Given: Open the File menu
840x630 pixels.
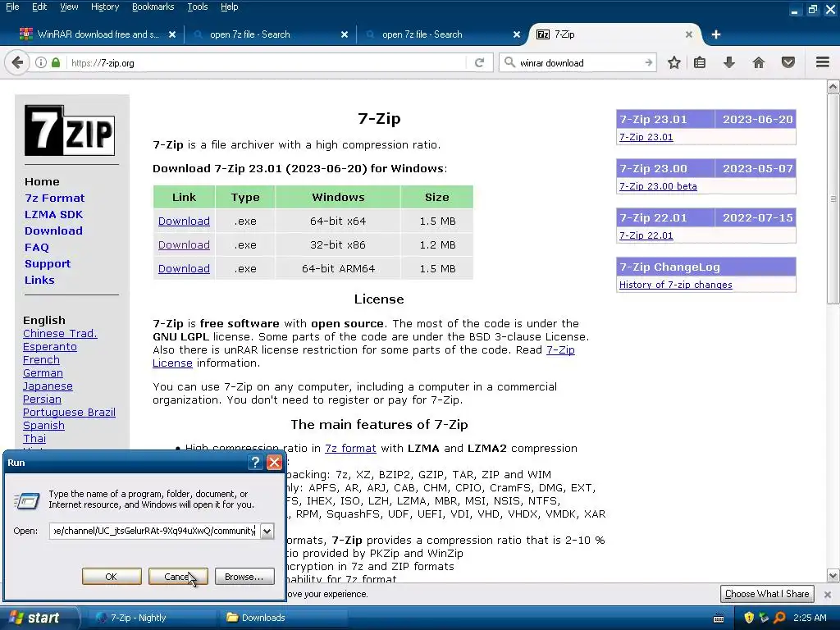Looking at the screenshot, I should (12, 7).
